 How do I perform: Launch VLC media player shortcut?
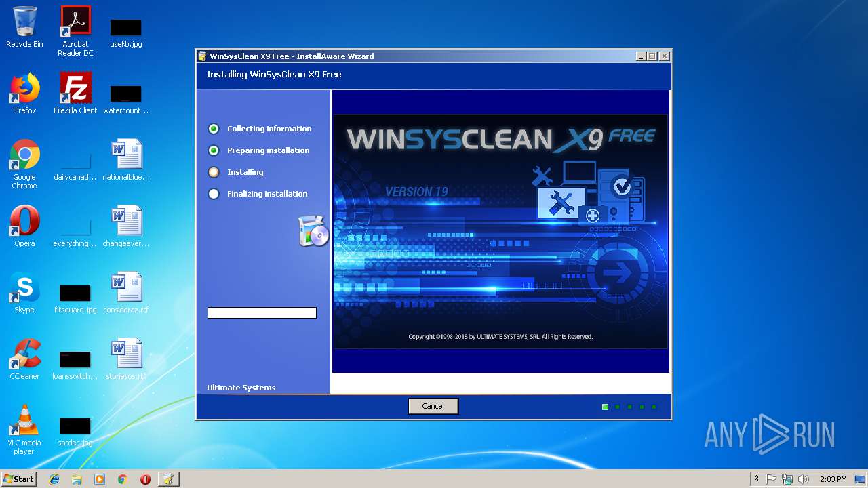[24, 430]
